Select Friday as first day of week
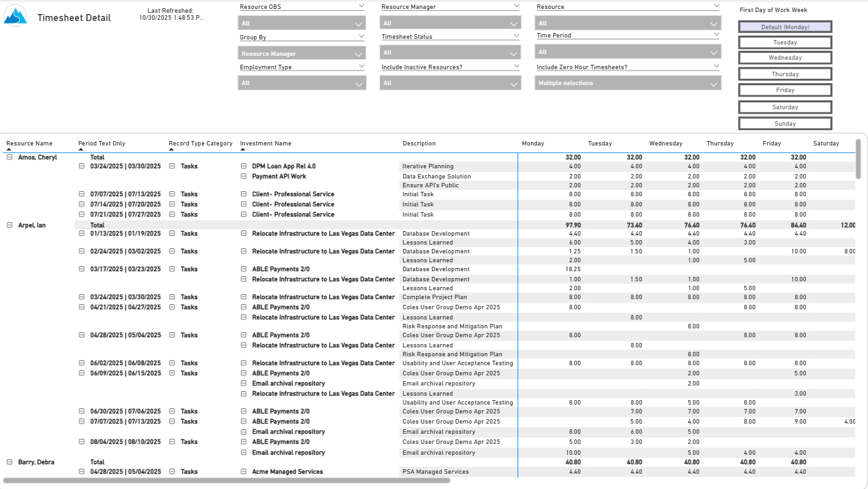This screenshot has width=868, height=489. tap(785, 90)
